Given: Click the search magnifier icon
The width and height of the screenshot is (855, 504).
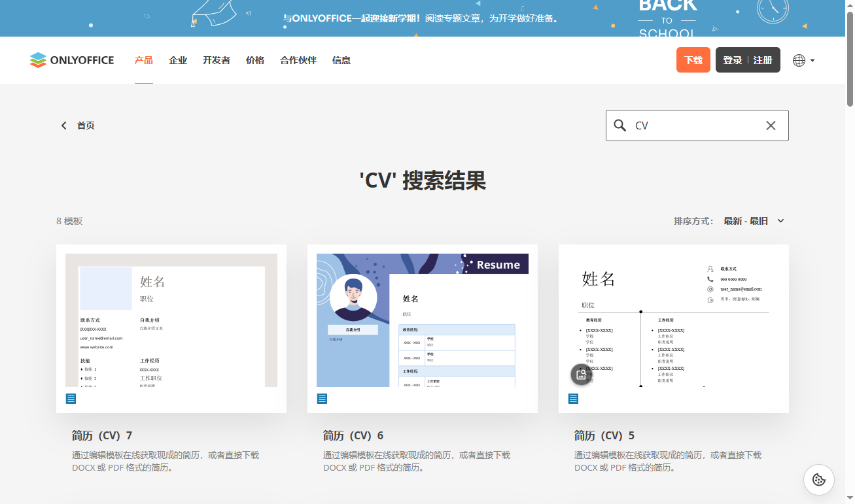Looking at the screenshot, I should (620, 126).
